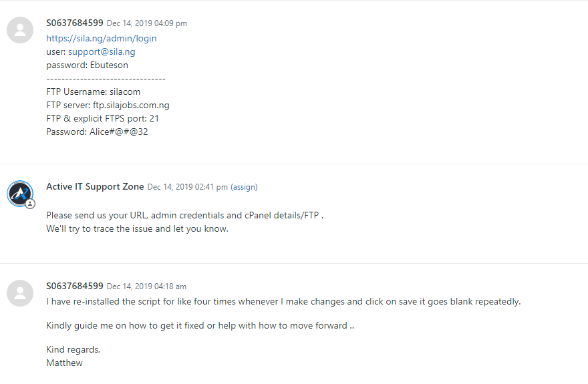
Task: Click the top S0637684599 user avatar
Action: point(20,30)
